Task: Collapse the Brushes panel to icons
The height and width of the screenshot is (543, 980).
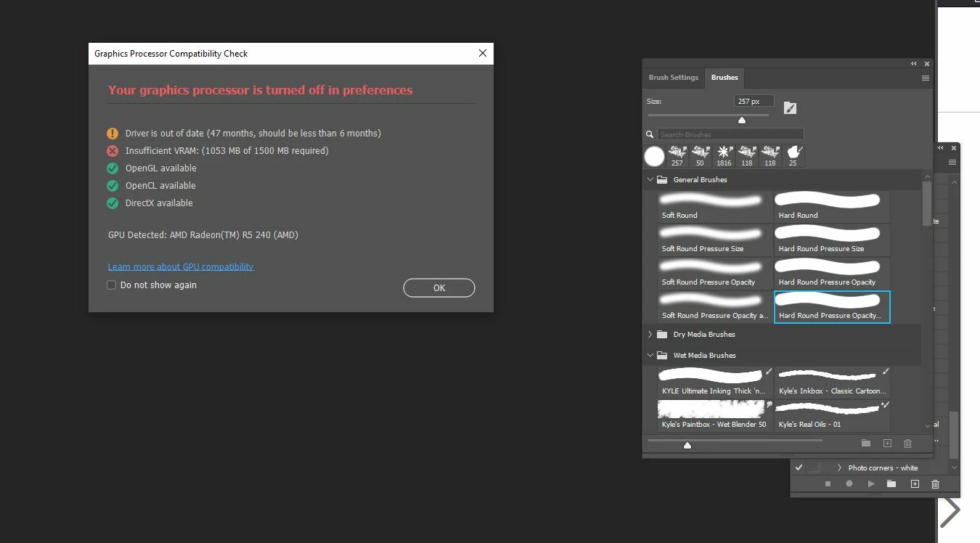Action: [914, 64]
